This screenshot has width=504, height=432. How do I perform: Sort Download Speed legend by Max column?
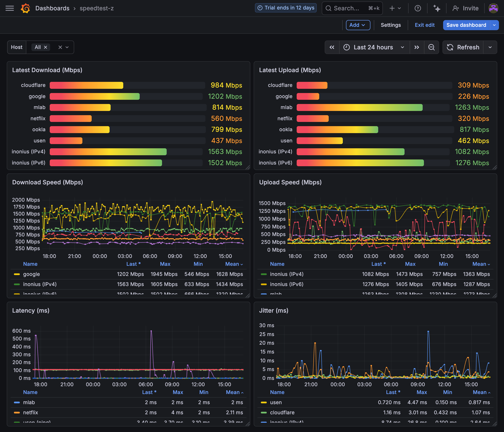165,264
